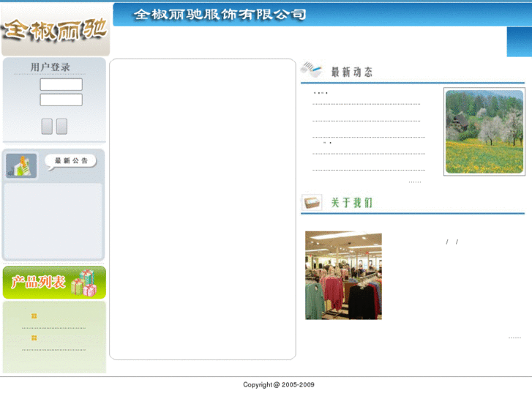The width and height of the screenshot is (532, 399).
Task: Open the 最新公告 speech bubble label
Action: click(x=71, y=161)
